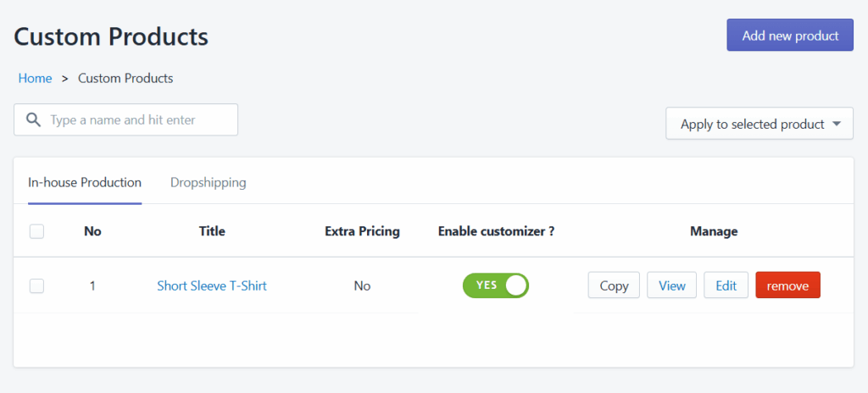Click the View button in Manage column
The width and height of the screenshot is (868, 393).
point(672,285)
